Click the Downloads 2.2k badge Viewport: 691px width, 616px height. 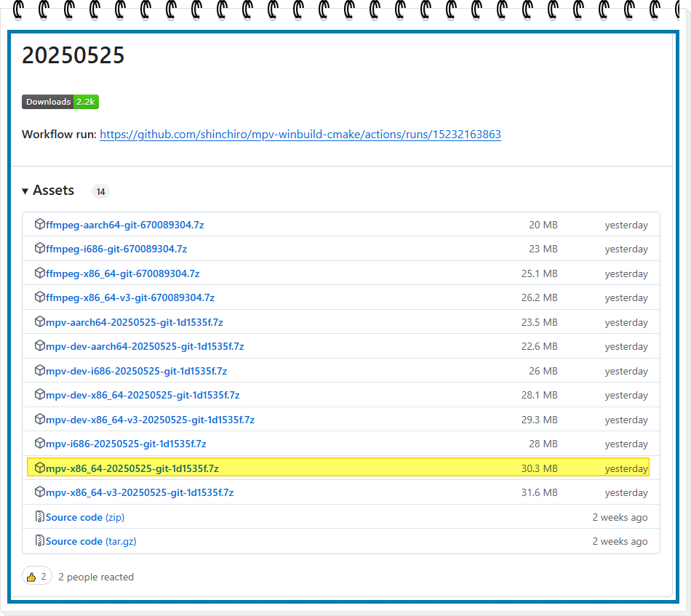(x=60, y=102)
